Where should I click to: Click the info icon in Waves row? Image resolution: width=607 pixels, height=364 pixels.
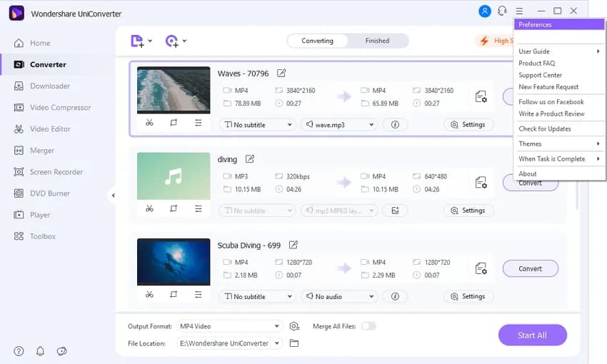(x=395, y=124)
